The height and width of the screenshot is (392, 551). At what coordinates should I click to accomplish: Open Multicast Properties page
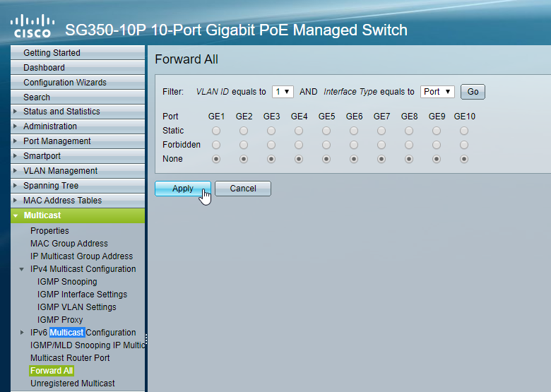49,231
